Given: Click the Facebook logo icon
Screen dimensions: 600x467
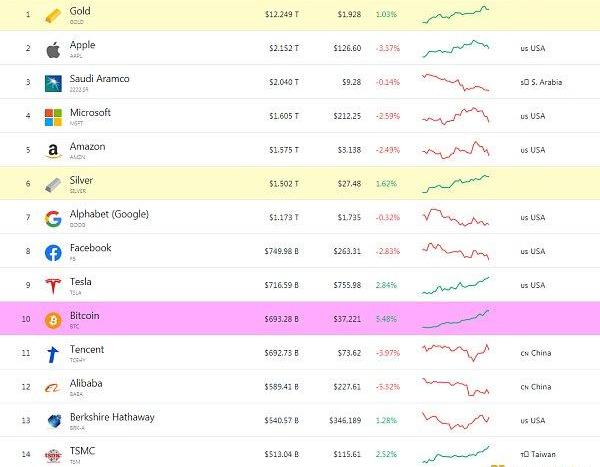Looking at the screenshot, I should pos(53,253).
